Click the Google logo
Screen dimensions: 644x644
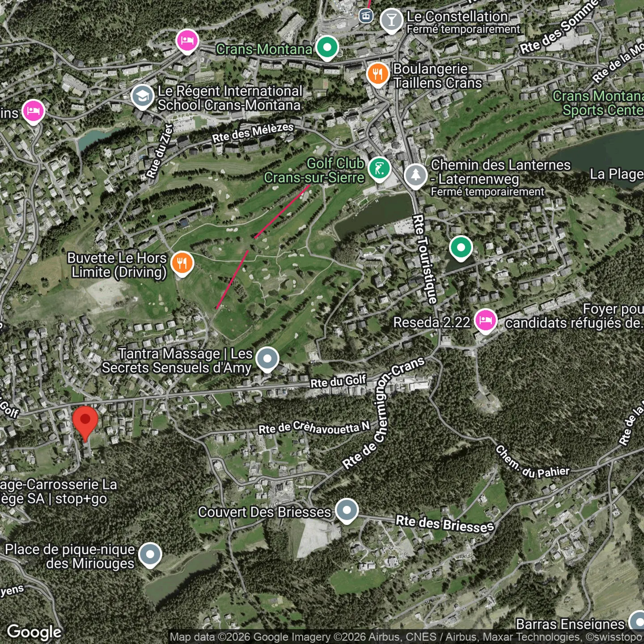click(x=34, y=632)
